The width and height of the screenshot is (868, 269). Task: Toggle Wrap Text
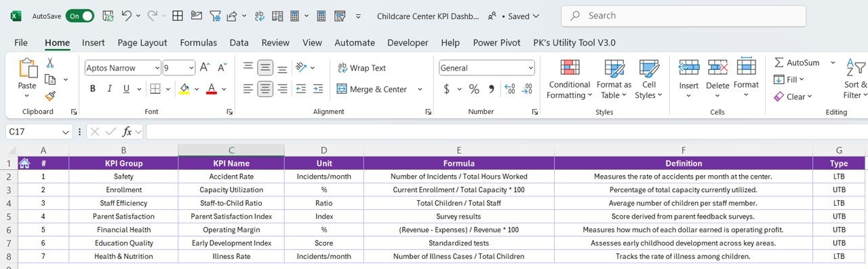361,68
